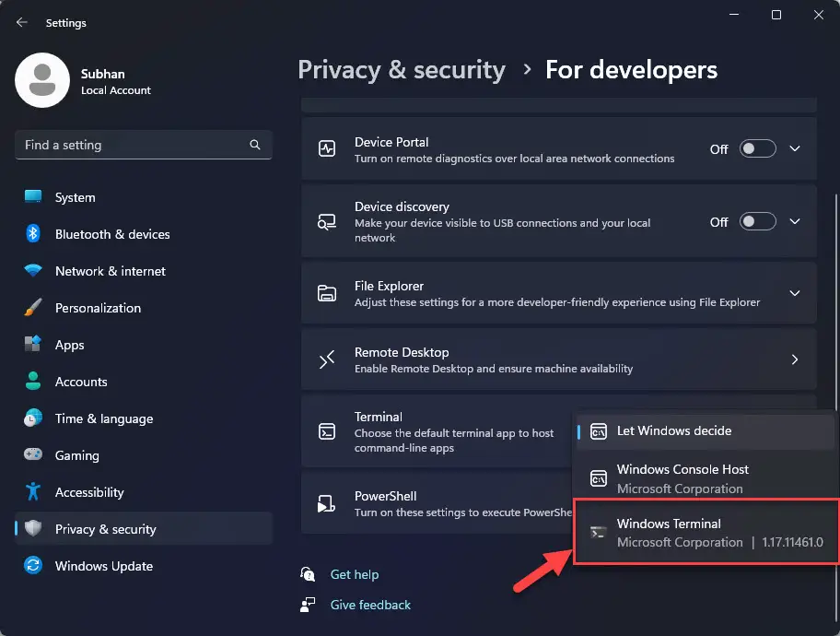Screen dimensions: 840x636
Task: Click the Gaming controller icon
Action: coord(33,454)
